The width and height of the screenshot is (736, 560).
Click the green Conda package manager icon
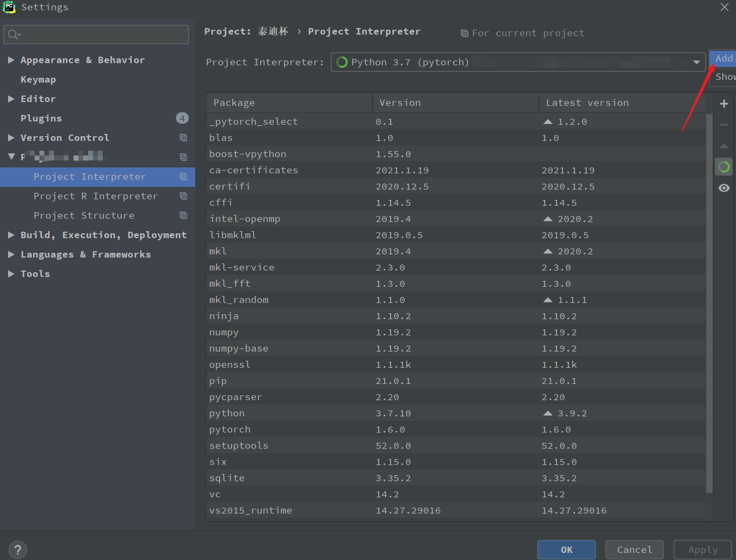724,167
